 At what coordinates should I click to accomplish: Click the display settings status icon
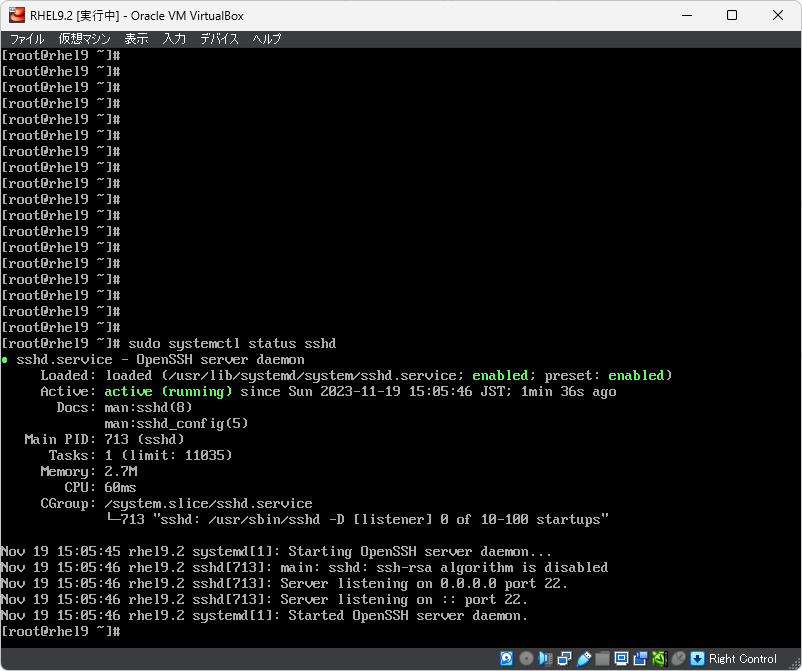click(x=621, y=658)
